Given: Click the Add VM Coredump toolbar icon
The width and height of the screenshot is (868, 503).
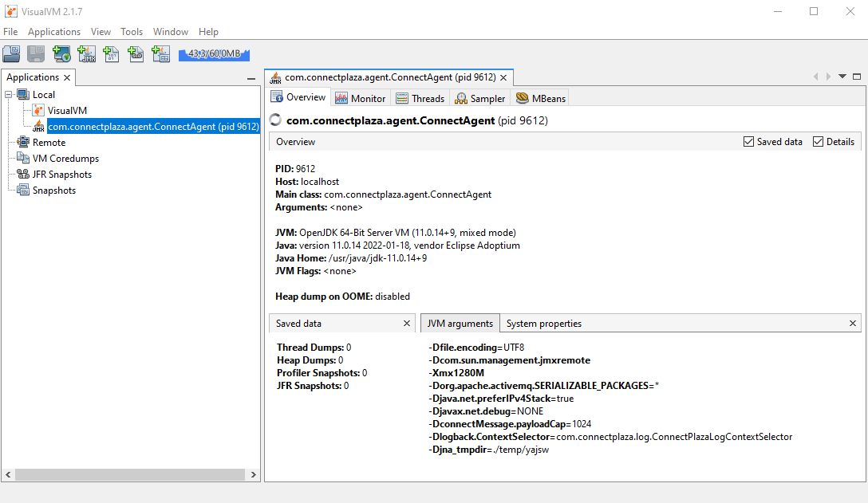Looking at the screenshot, I should pos(111,54).
